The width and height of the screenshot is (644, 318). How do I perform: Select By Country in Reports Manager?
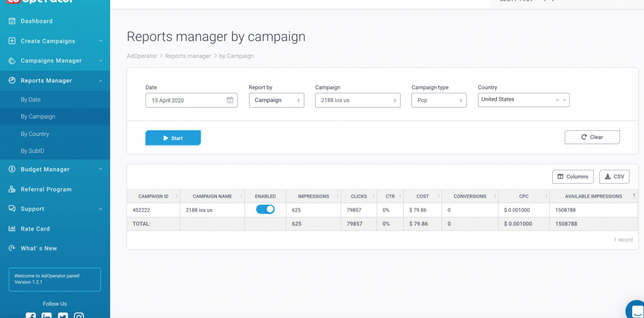(35, 134)
